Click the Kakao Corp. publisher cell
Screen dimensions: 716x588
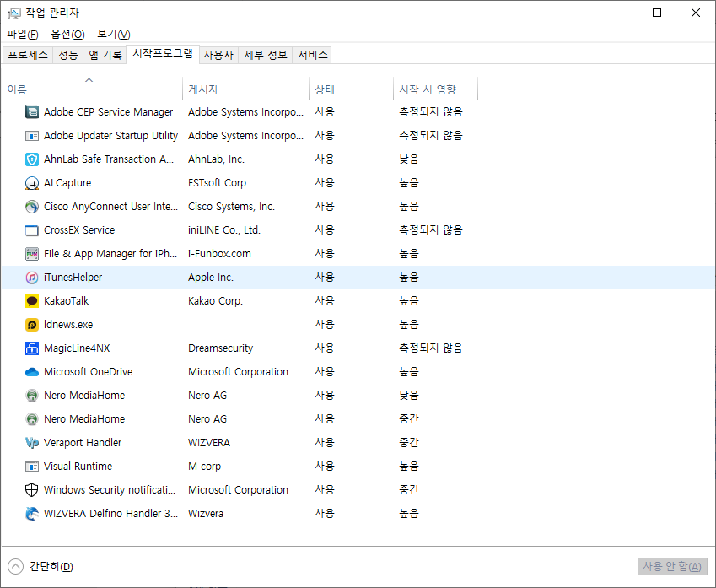215,301
